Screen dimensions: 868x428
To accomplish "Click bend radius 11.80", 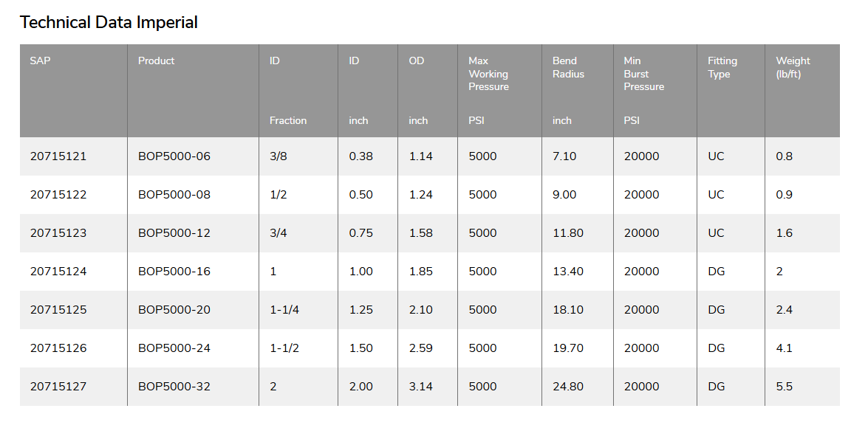I will pyautogui.click(x=568, y=232).
